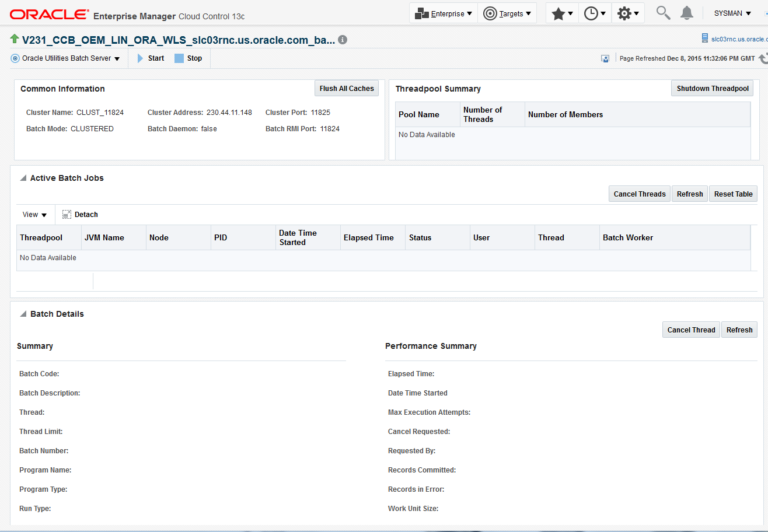Click the Start button
Screen dimensions: 768x532
coord(151,58)
